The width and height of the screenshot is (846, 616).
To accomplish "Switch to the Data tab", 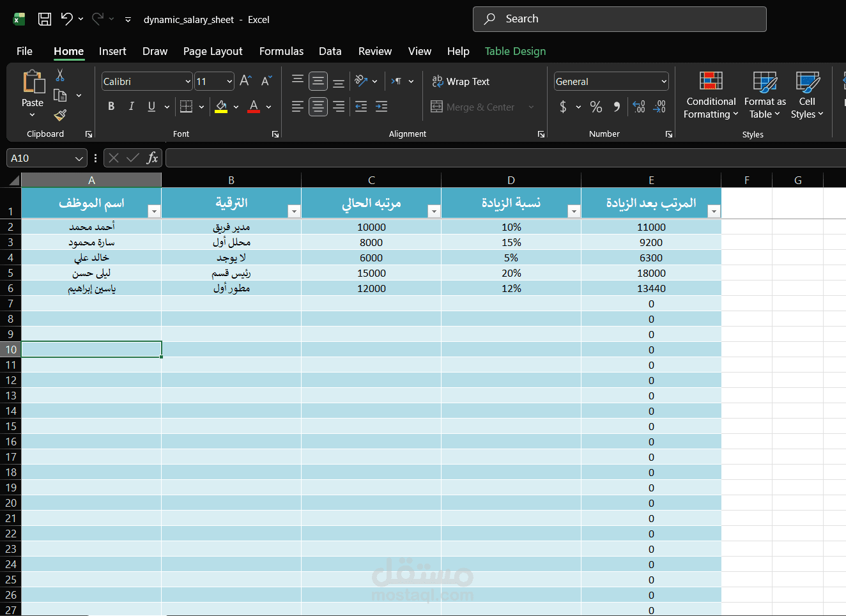I will [330, 51].
